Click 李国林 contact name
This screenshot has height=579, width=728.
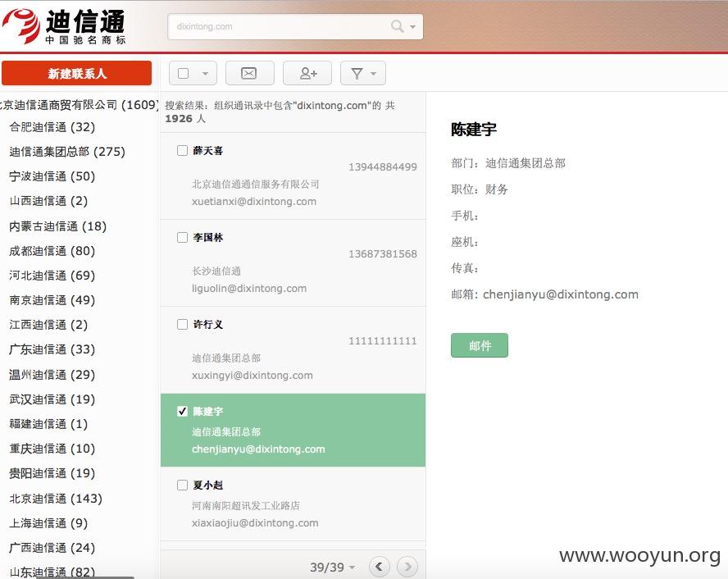[208, 237]
